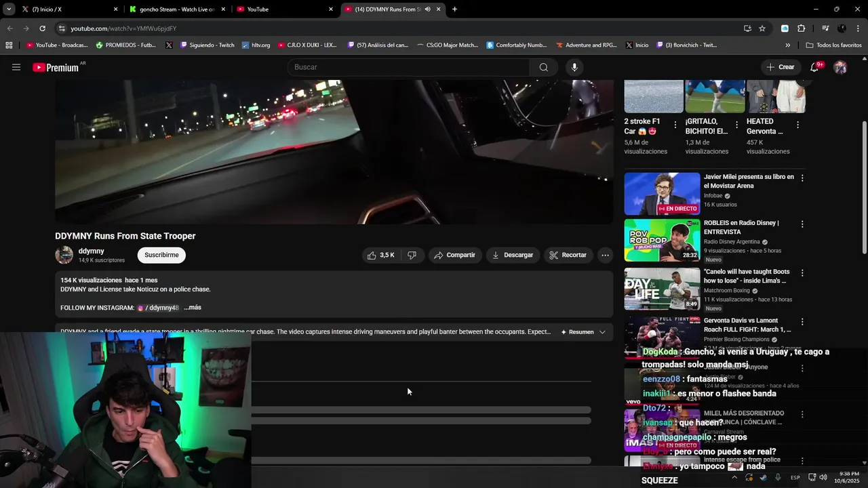The image size is (868, 488).
Task: Expand video description with ...más
Action: point(193,308)
